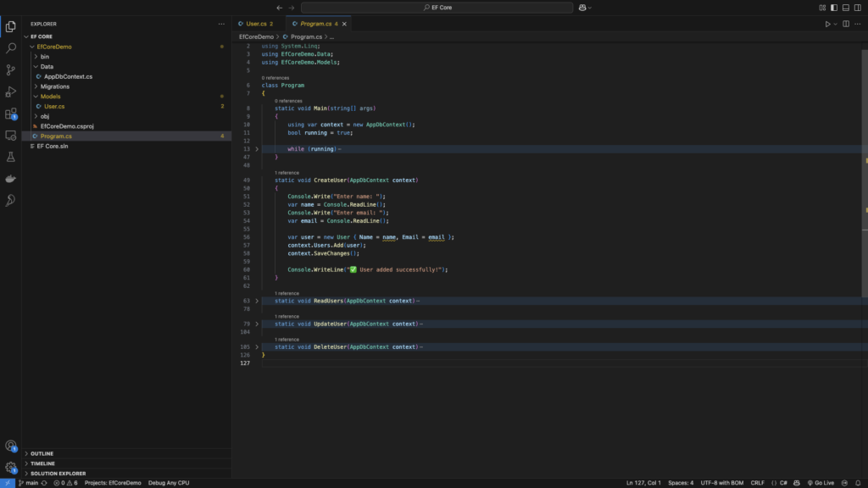Expand the folded UpdateUser method
Viewport: 868px width, 488px height.
coord(257,324)
